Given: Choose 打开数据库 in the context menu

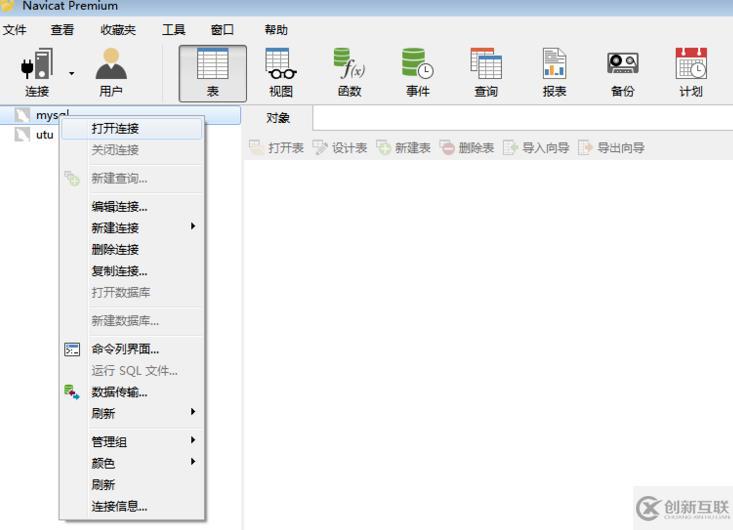Looking at the screenshot, I should 132,293.
